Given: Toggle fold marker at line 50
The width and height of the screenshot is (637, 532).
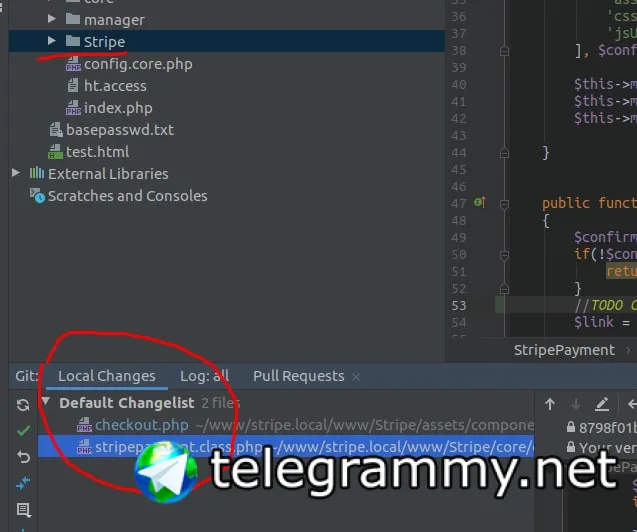Looking at the screenshot, I should (504, 255).
